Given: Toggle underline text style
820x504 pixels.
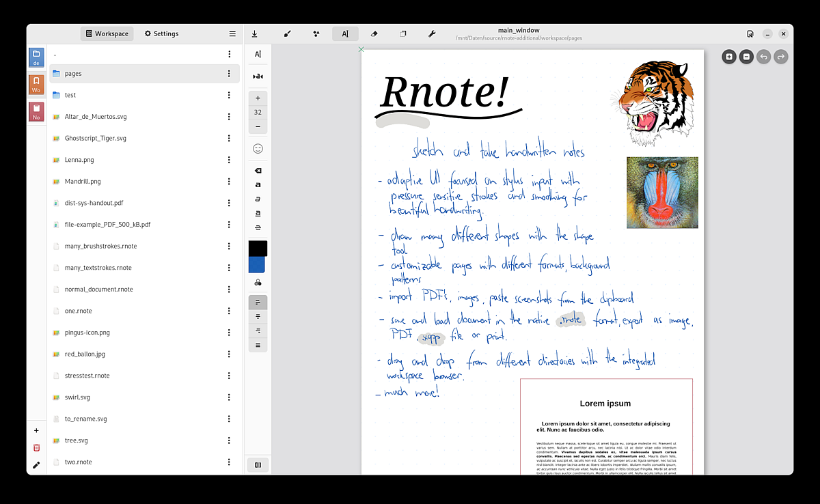Looking at the screenshot, I should (x=258, y=213).
